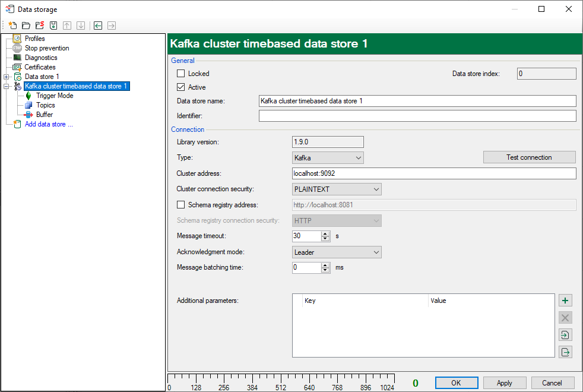583x392 pixels.
Task: Enable the Schema registry address checkbox
Action: (x=181, y=205)
